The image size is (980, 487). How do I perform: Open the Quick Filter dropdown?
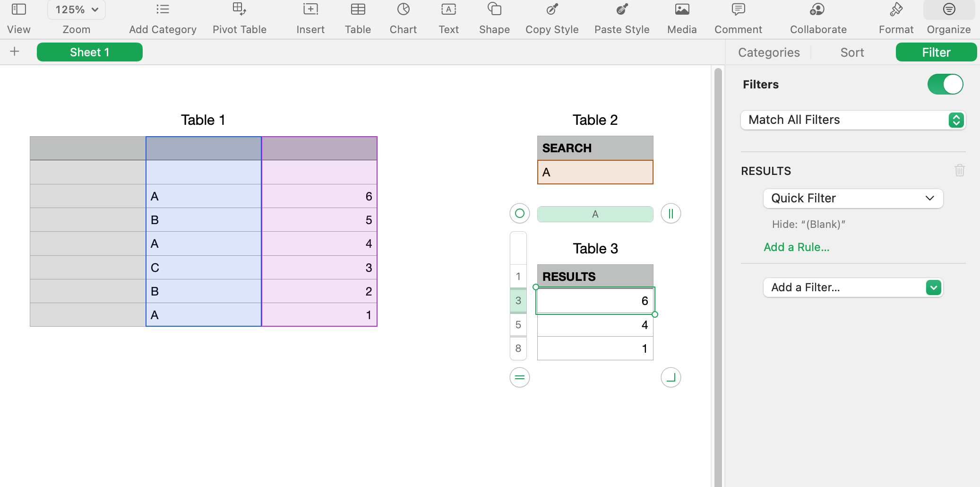852,198
